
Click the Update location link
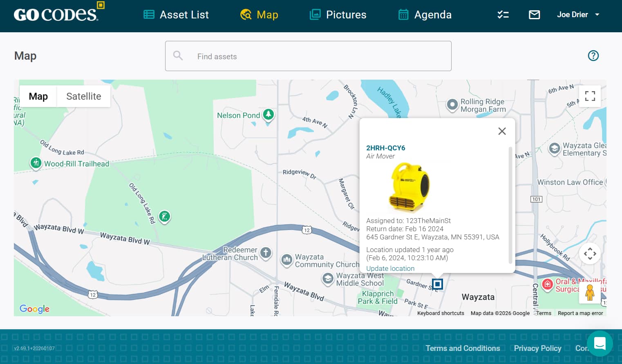(x=390, y=268)
